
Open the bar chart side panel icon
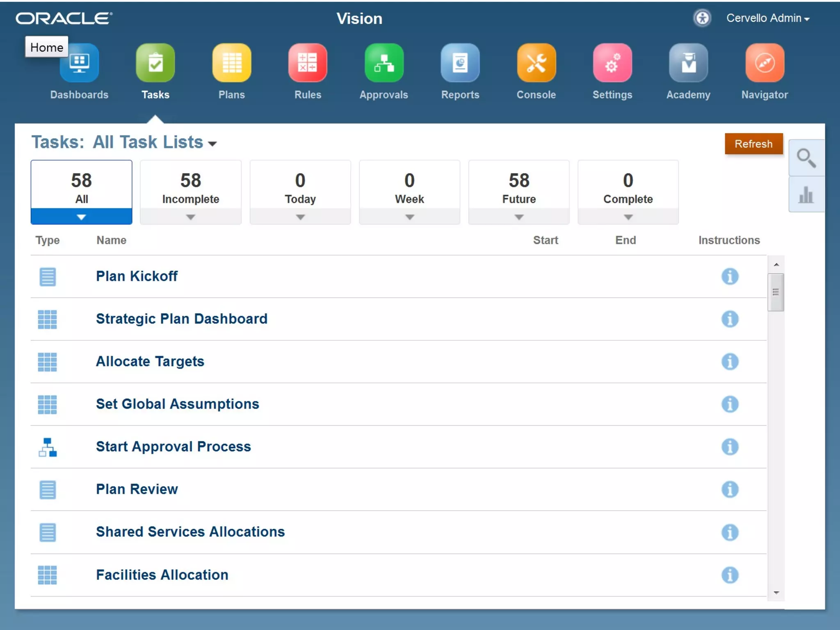pos(806,194)
